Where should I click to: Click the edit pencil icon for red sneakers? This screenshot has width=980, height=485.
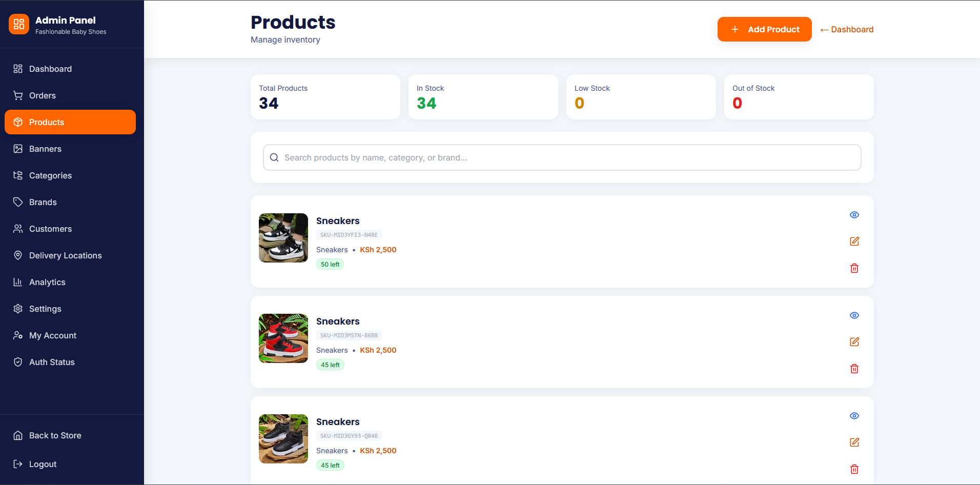[854, 342]
